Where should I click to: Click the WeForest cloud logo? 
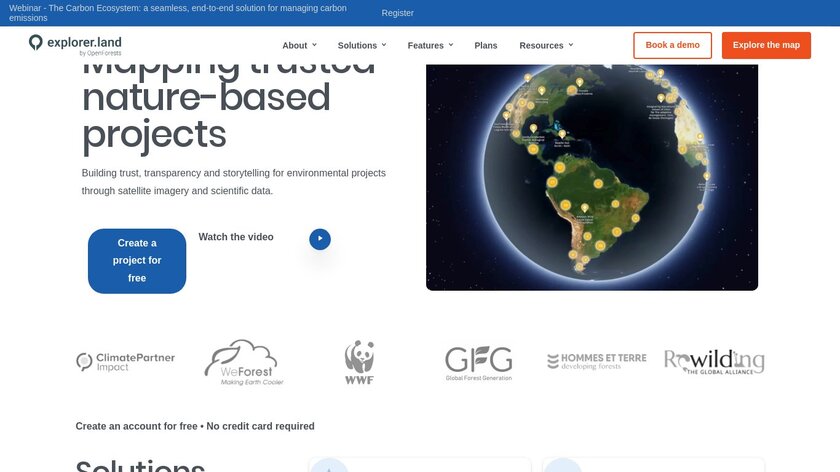pyautogui.click(x=239, y=362)
